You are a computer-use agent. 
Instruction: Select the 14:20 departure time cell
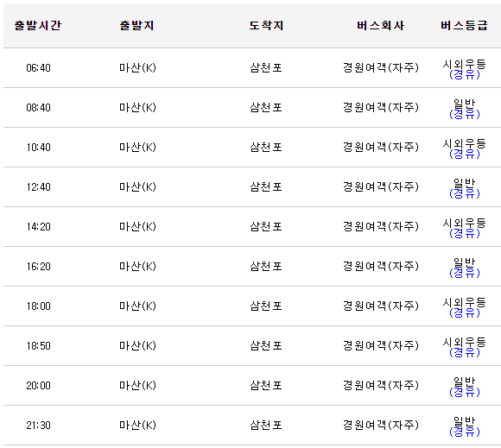click(x=38, y=226)
